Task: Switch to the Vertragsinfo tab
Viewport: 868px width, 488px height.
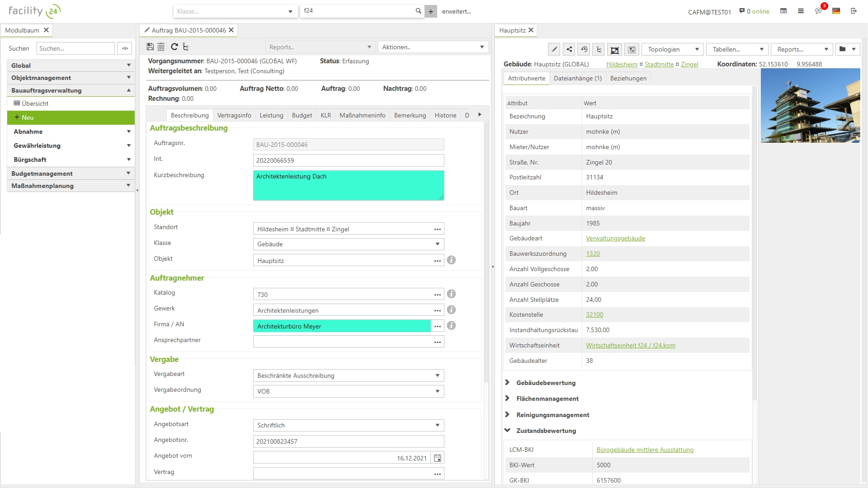Action: click(x=234, y=115)
